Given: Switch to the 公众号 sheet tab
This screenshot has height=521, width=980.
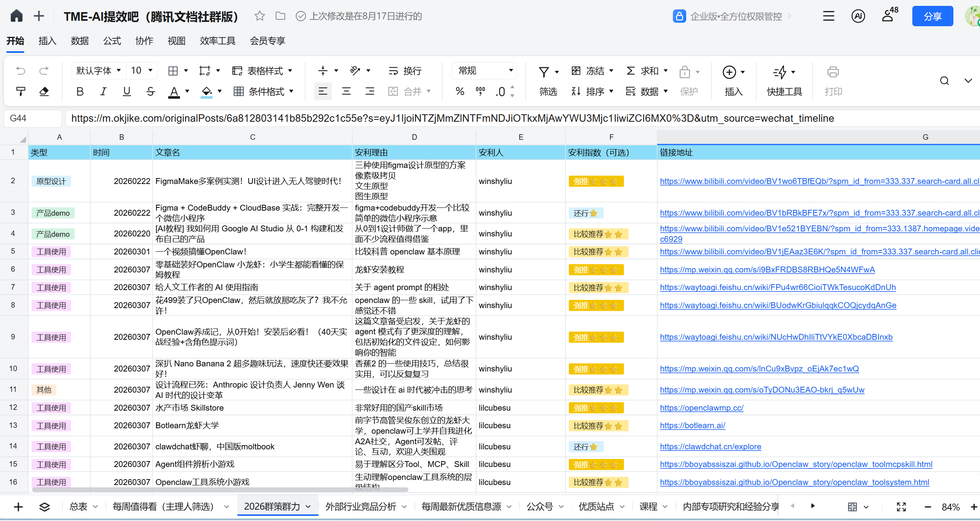Looking at the screenshot, I should point(540,507).
